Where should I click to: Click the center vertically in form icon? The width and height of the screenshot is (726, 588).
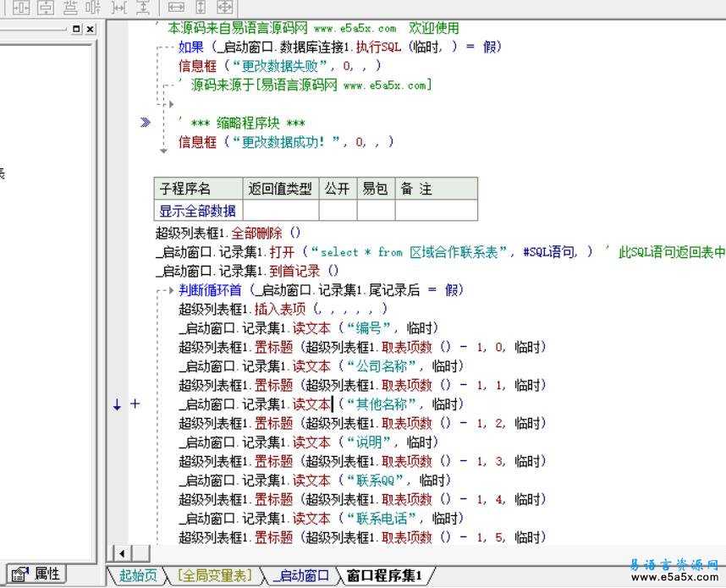(x=46, y=7)
